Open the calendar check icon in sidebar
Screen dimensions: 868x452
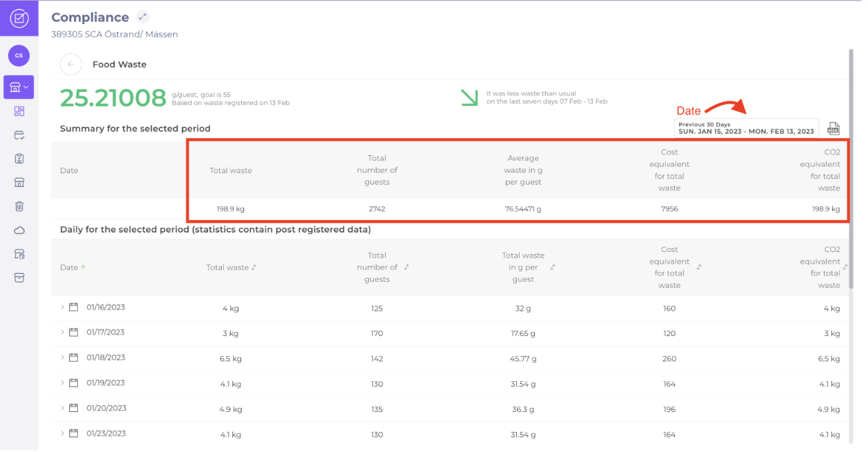coord(19,135)
